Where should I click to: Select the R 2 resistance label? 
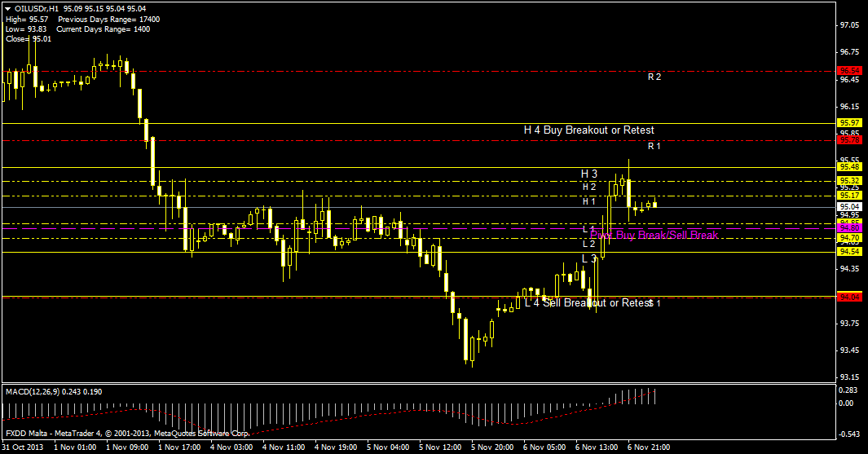coord(654,77)
